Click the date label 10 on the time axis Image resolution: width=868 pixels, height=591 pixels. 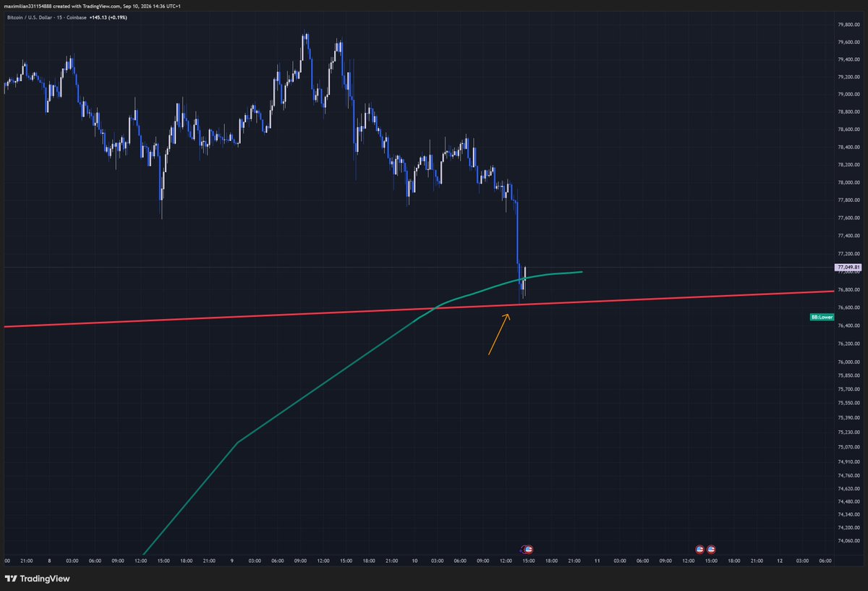click(x=415, y=561)
